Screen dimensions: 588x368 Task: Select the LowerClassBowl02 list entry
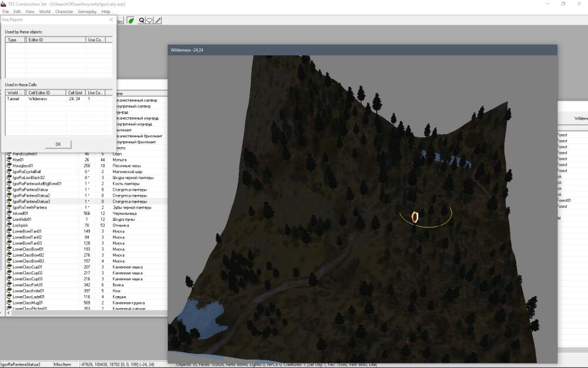28,255
